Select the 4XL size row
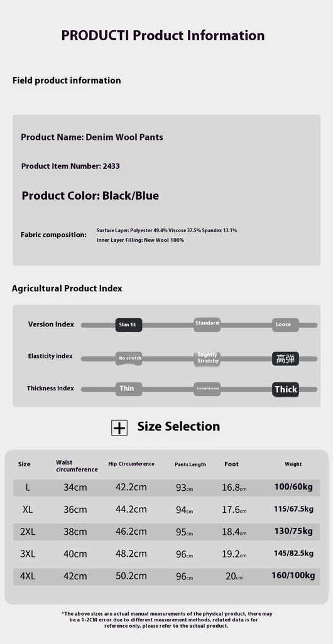The width and height of the screenshot is (333, 644). coord(166,577)
